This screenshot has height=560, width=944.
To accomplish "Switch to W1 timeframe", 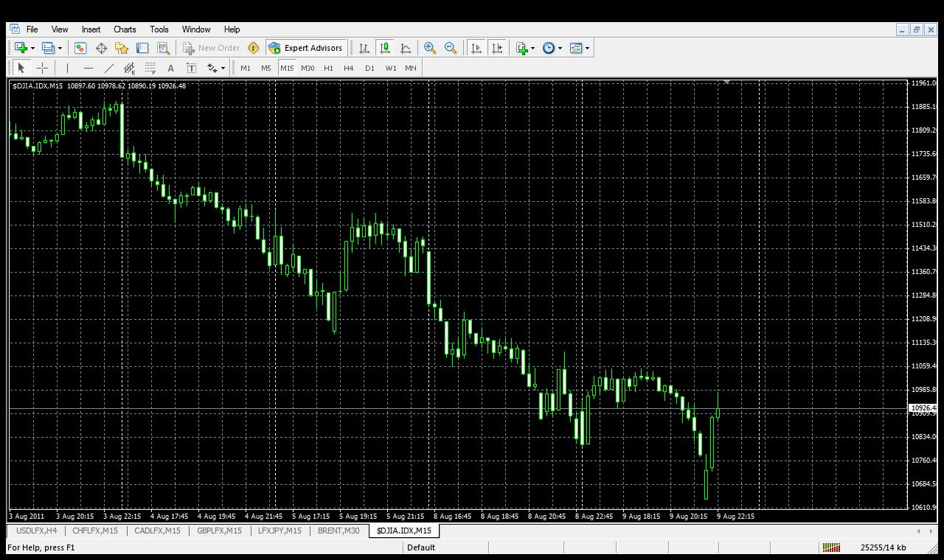I will [391, 68].
